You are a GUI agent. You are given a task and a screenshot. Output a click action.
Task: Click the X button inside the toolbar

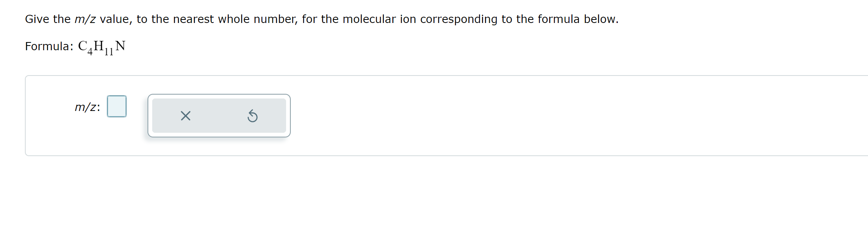tap(185, 116)
